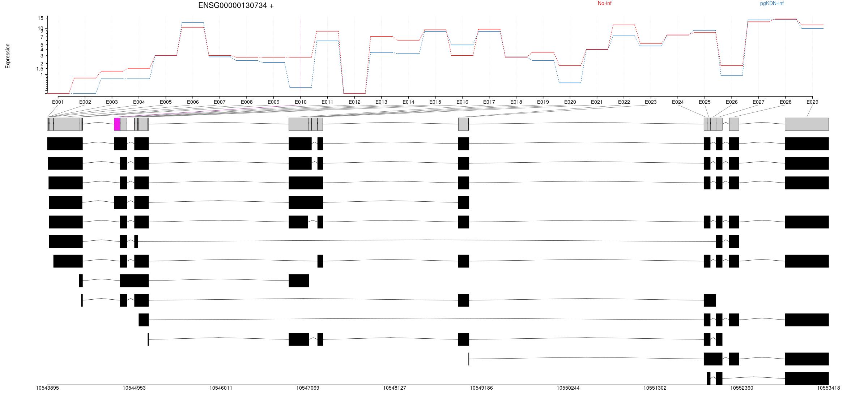Click genomic coordinate 10544953 on the axis
The height and width of the screenshot is (394, 868).
pos(134,388)
